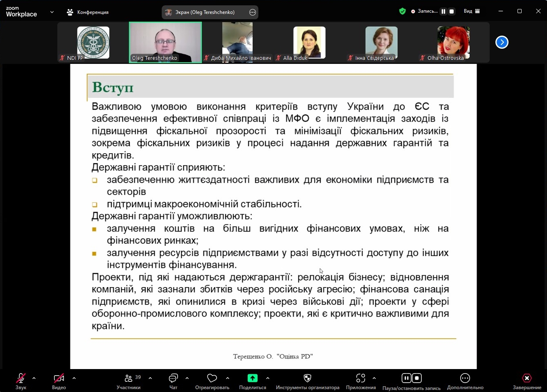
Task: Select the Alla Diduk thumbnail
Action: coord(310,42)
